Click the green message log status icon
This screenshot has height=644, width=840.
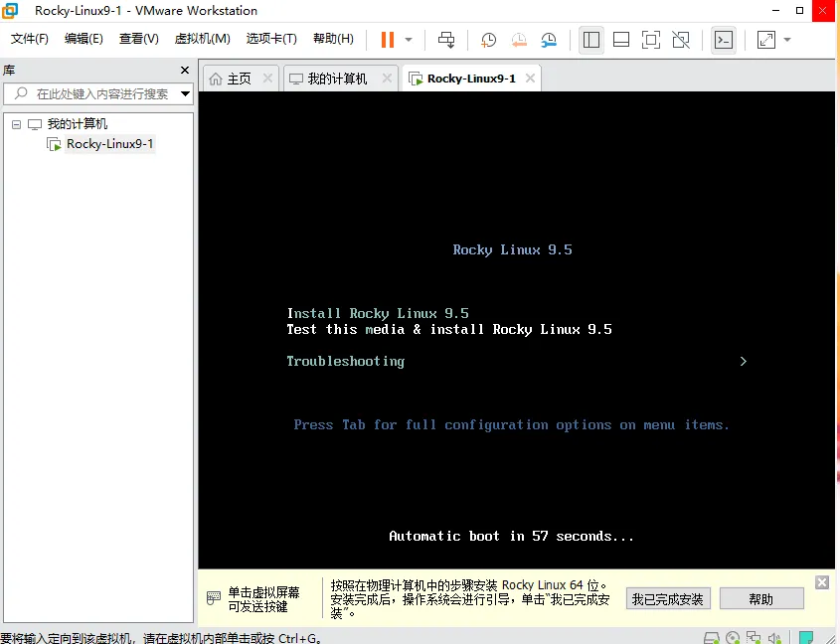click(x=806, y=638)
